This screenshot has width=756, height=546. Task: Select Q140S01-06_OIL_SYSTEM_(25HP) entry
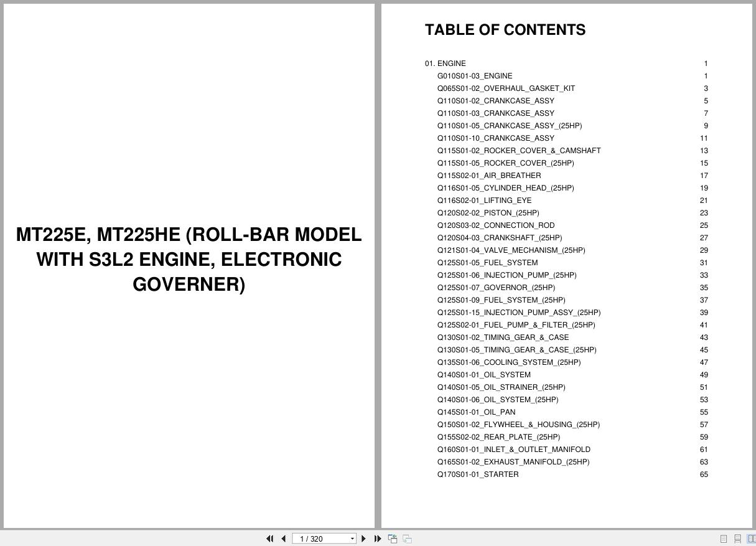tap(498, 400)
